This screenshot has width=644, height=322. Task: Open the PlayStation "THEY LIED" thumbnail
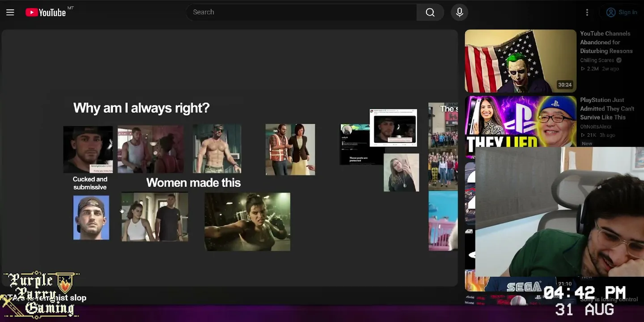pos(521,121)
